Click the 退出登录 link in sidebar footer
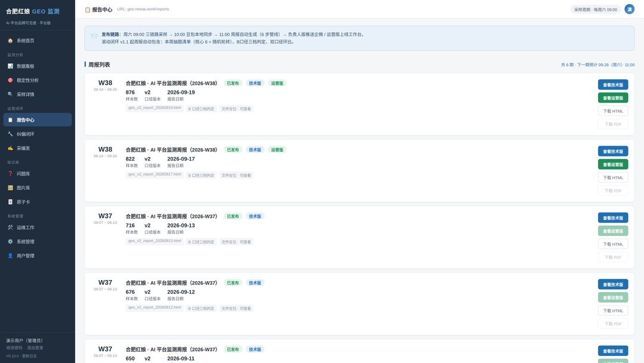Image resolution: width=644 pixels, height=363 pixels. coord(35,348)
